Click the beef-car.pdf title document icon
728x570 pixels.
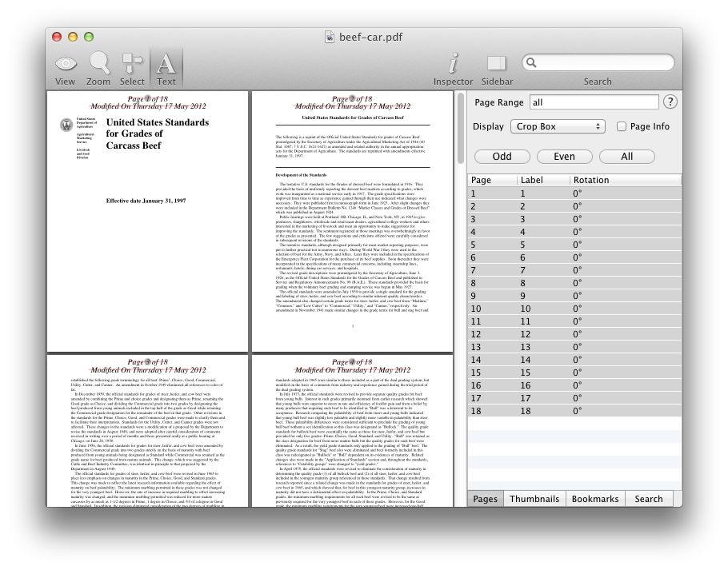coord(329,37)
